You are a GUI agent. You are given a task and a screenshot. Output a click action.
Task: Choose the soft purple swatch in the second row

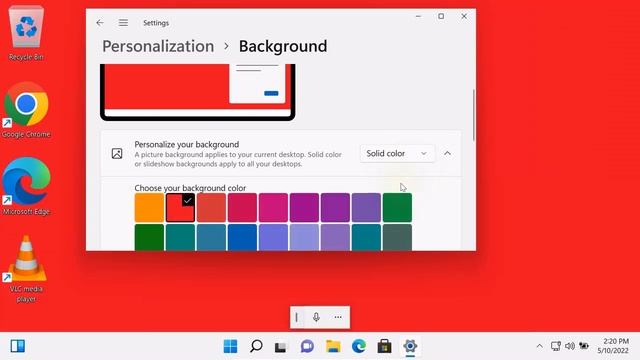(x=336, y=238)
